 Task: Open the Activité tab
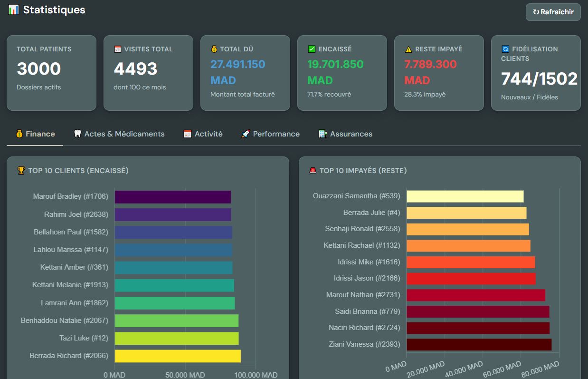point(203,134)
